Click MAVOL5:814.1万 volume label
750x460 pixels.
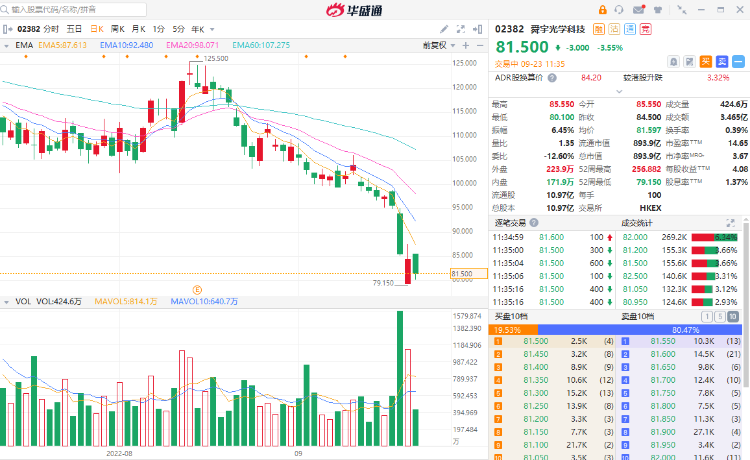pos(126,302)
